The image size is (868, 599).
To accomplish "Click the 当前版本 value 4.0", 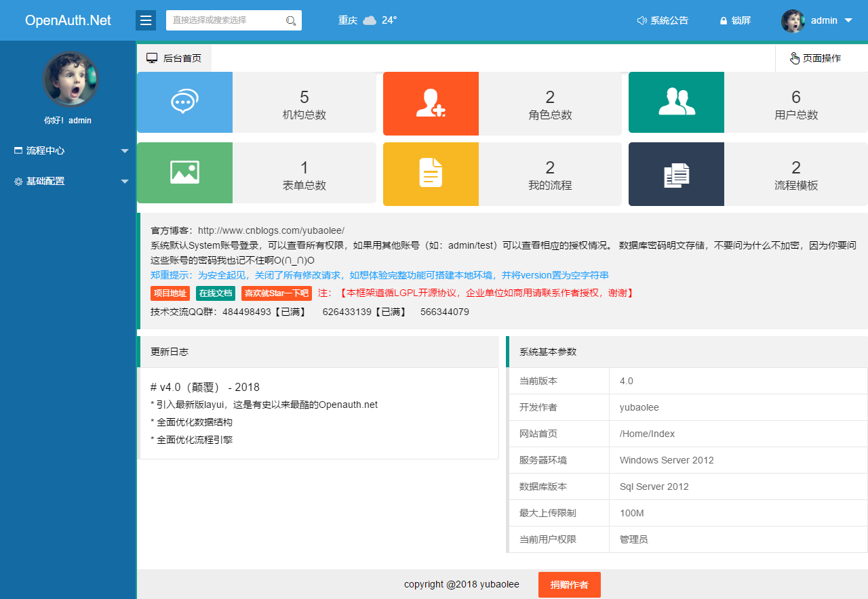I will (627, 381).
